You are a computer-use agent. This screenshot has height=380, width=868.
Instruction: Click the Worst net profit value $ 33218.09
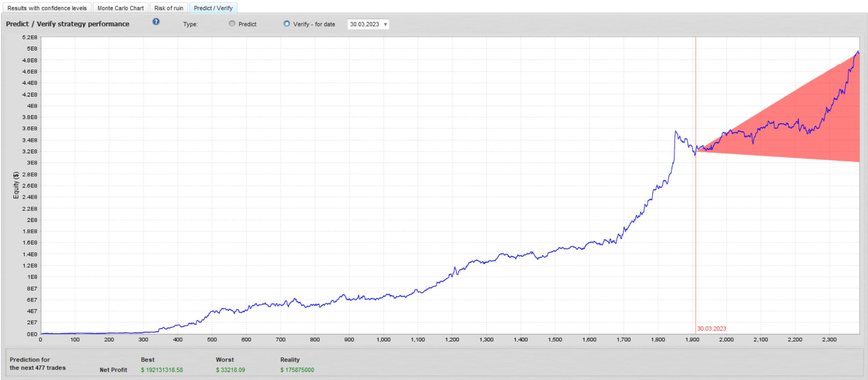pyautogui.click(x=230, y=370)
